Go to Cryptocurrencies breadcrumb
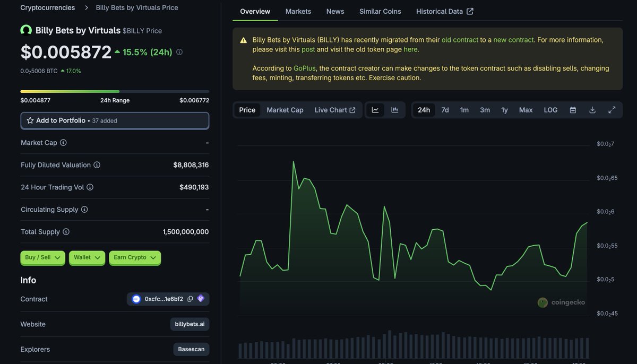This screenshot has height=364, width=637. (48, 7)
